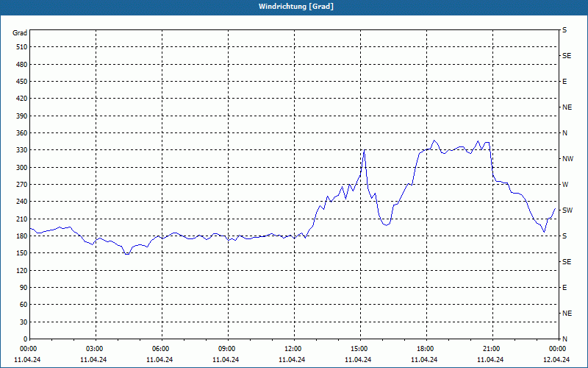Image resolution: width=588 pixels, height=368 pixels.
Task: Pick the 120 y-axis value
Action: pyautogui.click(x=22, y=270)
